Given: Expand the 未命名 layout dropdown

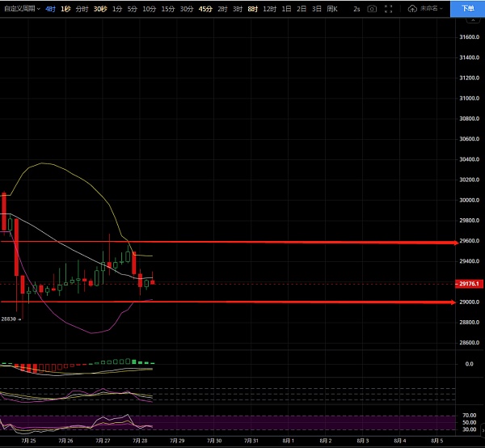Looking at the screenshot, I should (431, 9).
